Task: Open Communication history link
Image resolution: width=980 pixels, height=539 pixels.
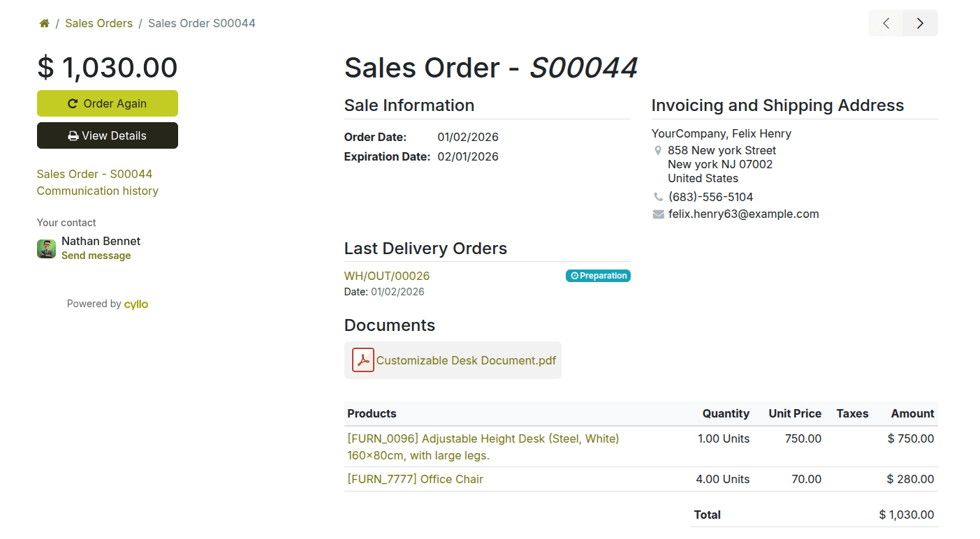Action: point(98,191)
